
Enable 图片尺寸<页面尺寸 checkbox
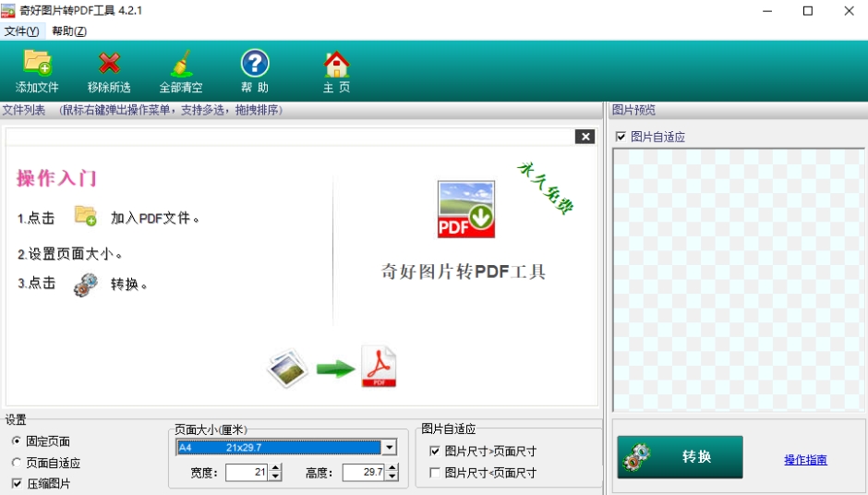[x=435, y=473]
